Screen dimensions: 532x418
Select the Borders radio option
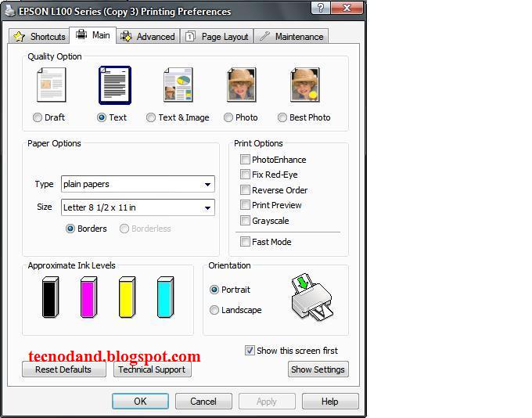(70, 229)
